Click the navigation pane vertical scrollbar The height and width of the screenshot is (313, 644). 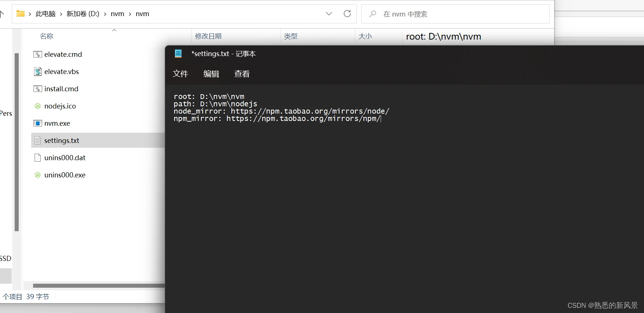click(17, 142)
